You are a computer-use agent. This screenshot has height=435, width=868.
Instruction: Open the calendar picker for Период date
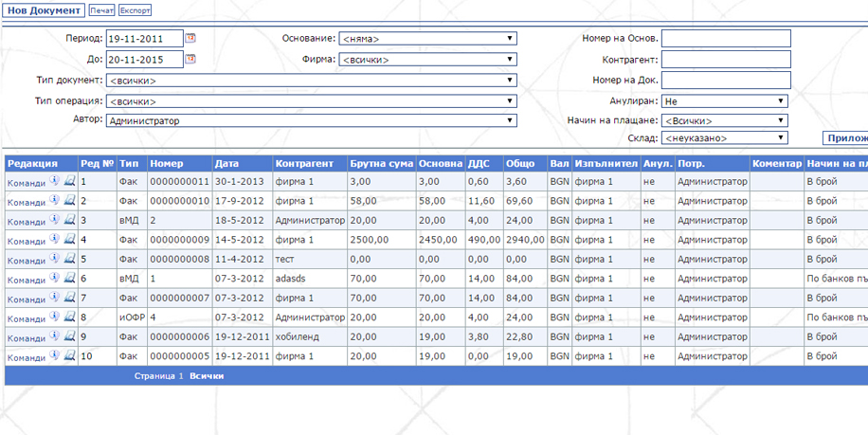(x=190, y=39)
